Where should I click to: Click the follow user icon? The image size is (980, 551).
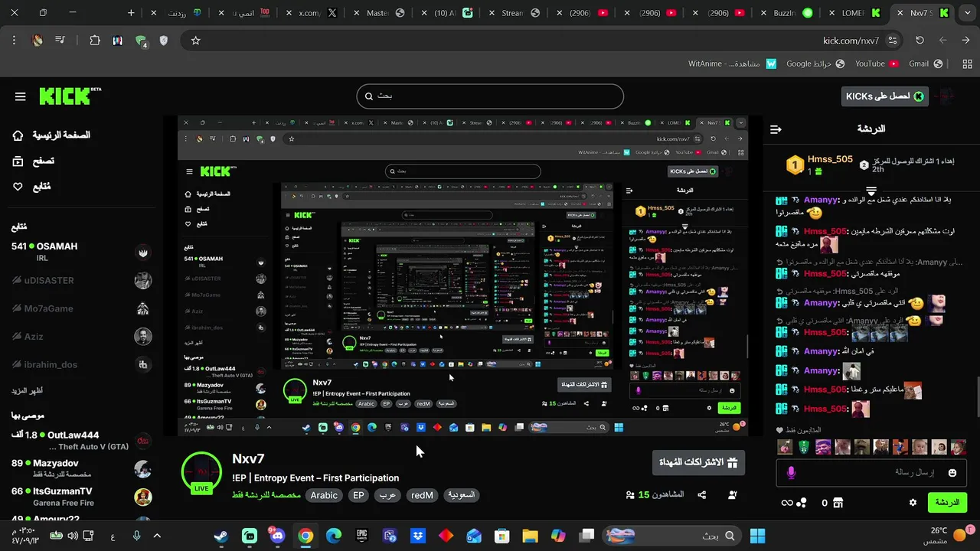pos(732,495)
